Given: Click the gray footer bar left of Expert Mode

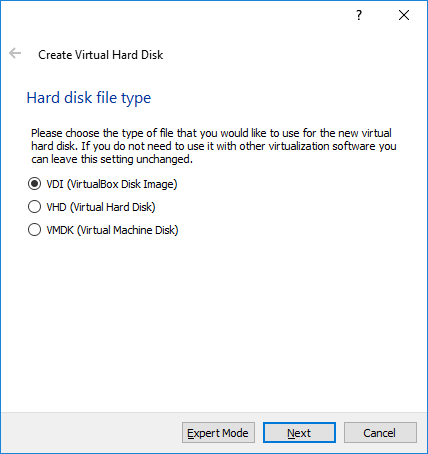Looking at the screenshot, I should pyautogui.click(x=92, y=433).
